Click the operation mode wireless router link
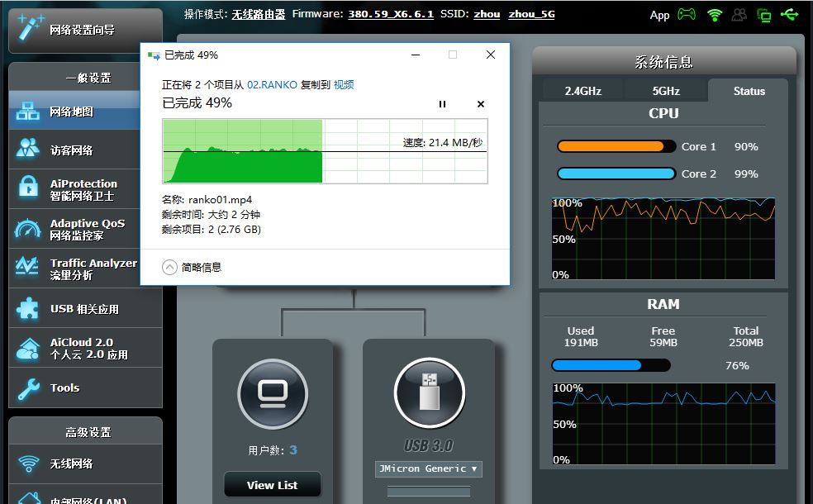Image resolution: width=813 pixels, height=504 pixels. 259,15
